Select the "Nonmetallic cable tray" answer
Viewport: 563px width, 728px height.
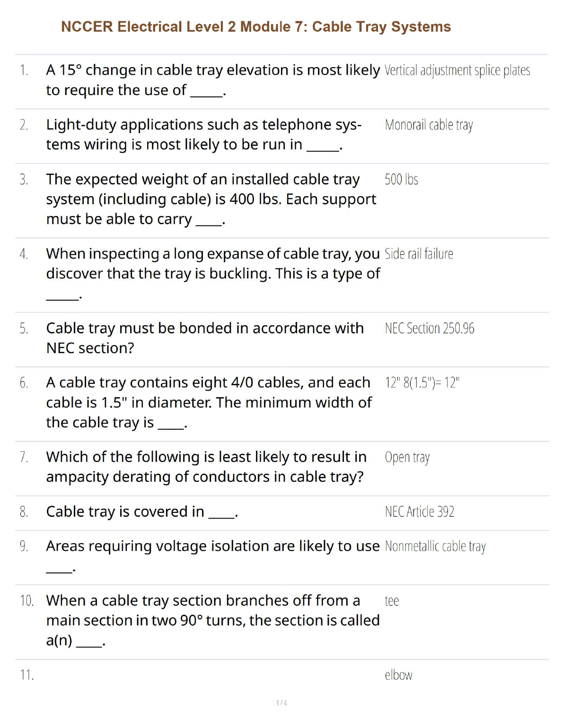pyautogui.click(x=435, y=546)
